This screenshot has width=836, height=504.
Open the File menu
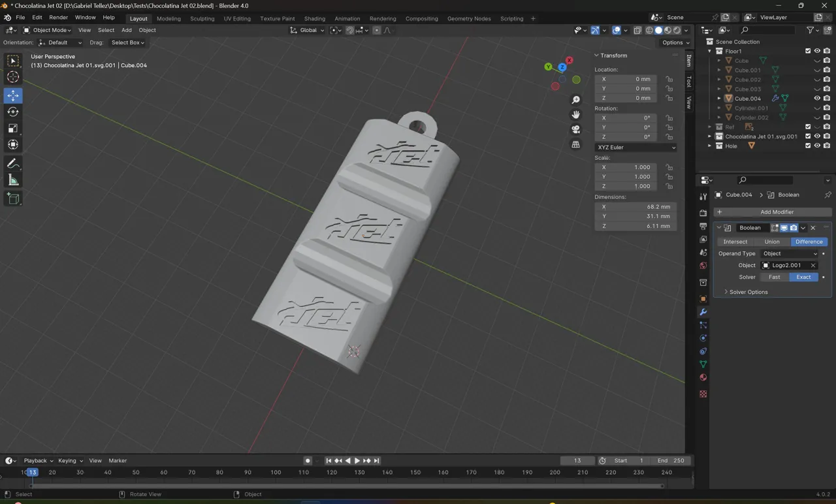(20, 18)
